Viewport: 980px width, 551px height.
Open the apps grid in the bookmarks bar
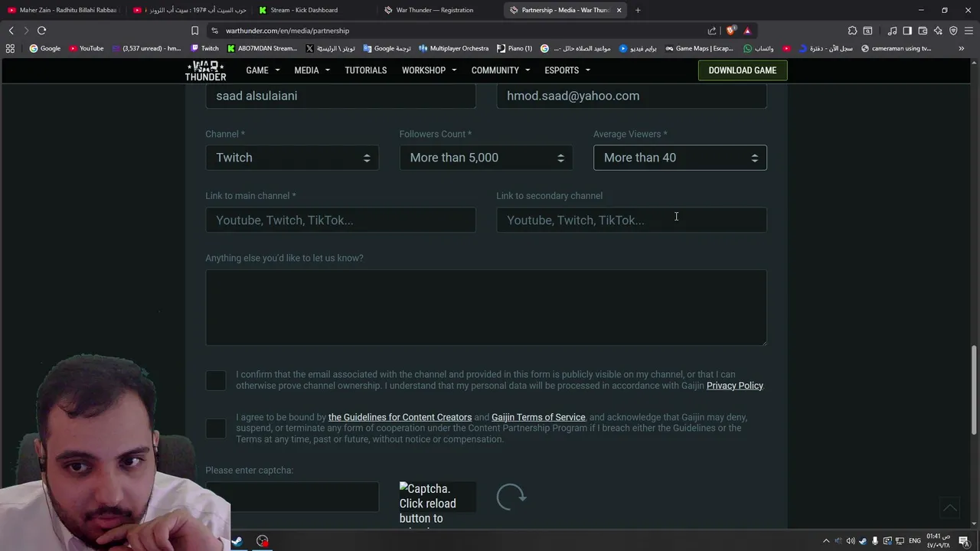10,48
